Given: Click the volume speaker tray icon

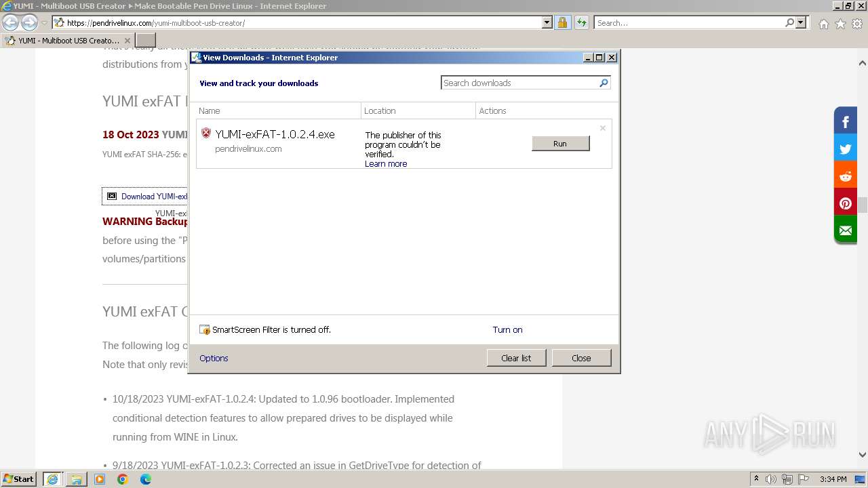Looking at the screenshot, I should coord(771,479).
